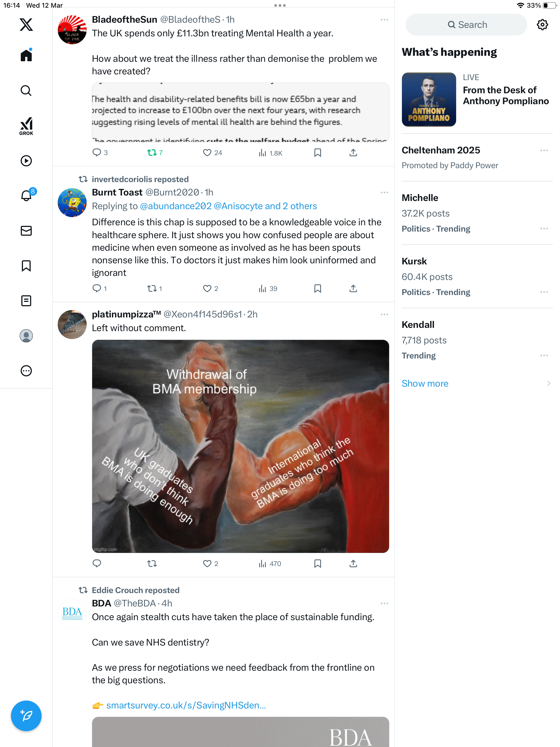Screen dimensions: 560x747
Task: Open more options for Kursk trend
Action: pos(544,292)
